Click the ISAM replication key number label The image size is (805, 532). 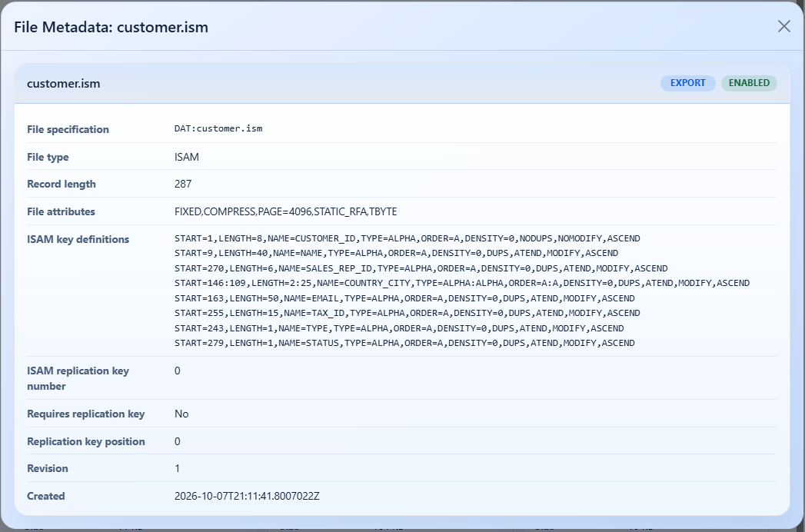pyautogui.click(x=78, y=378)
